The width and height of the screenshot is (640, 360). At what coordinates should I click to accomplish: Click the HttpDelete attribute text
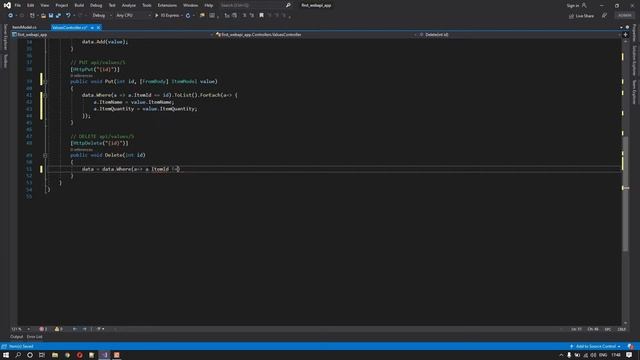(99, 143)
